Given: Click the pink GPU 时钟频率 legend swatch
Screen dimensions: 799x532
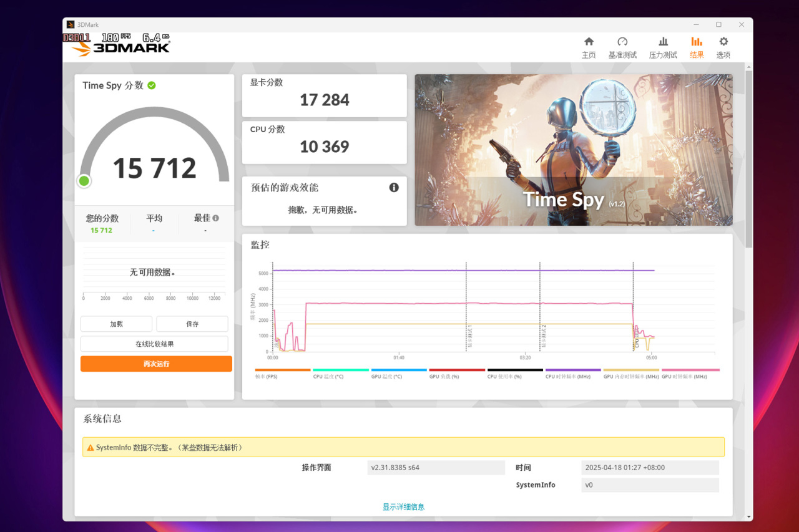Looking at the screenshot, I should [690, 370].
